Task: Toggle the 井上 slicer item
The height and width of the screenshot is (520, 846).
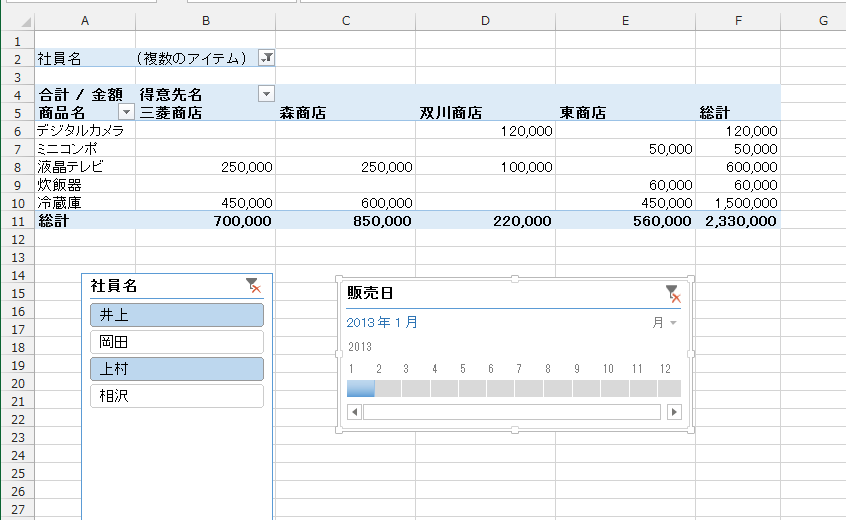Action: point(177,315)
